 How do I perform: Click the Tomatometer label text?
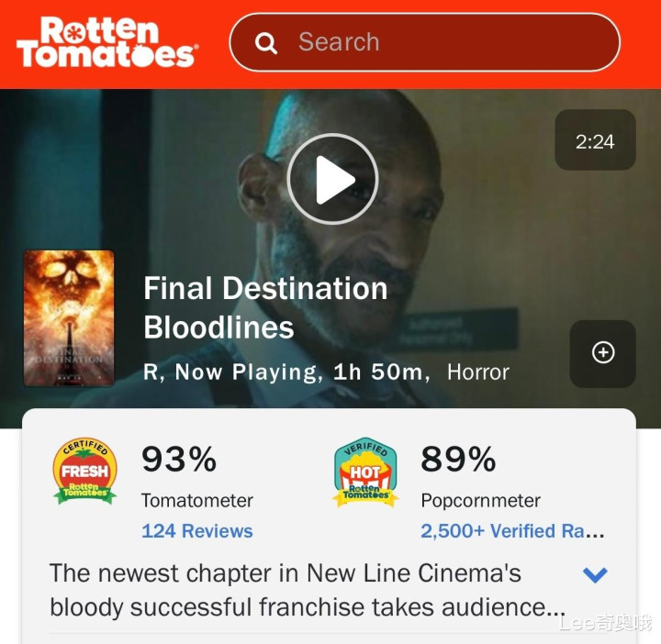pos(196,501)
